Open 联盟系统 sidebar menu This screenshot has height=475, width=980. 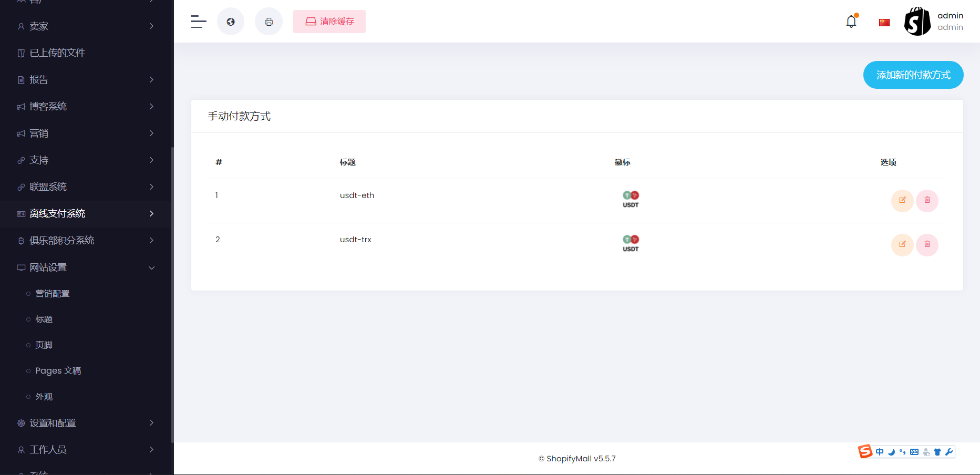(x=86, y=187)
